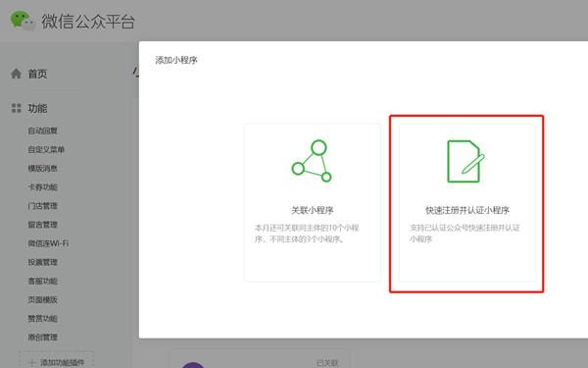Open 客服功能 in sidebar
This screenshot has width=588, height=368.
pyautogui.click(x=43, y=281)
